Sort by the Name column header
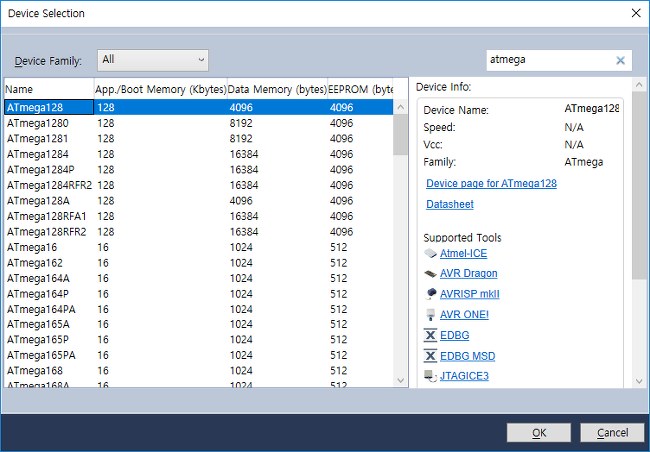The width and height of the screenshot is (650, 452). click(49, 89)
